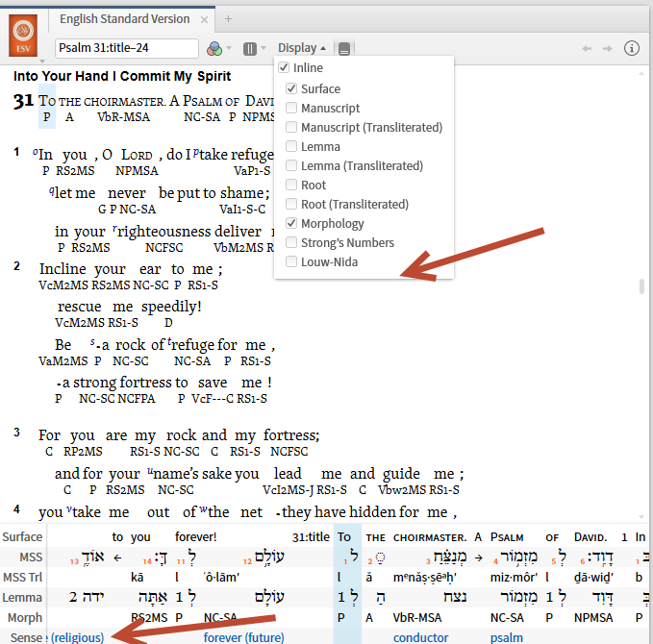Enable the Lemma checkbox
Viewport: 653px width, 644px height.
click(291, 146)
